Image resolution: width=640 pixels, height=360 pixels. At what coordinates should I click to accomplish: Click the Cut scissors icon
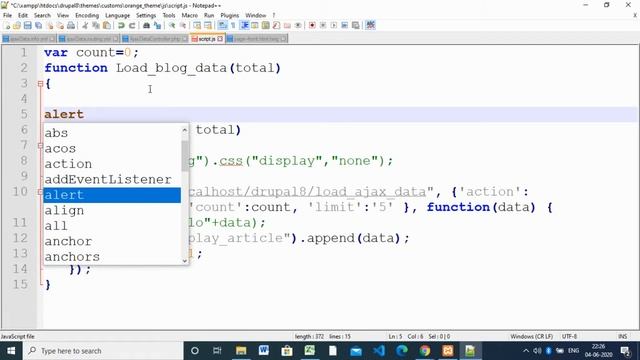pos(85,25)
